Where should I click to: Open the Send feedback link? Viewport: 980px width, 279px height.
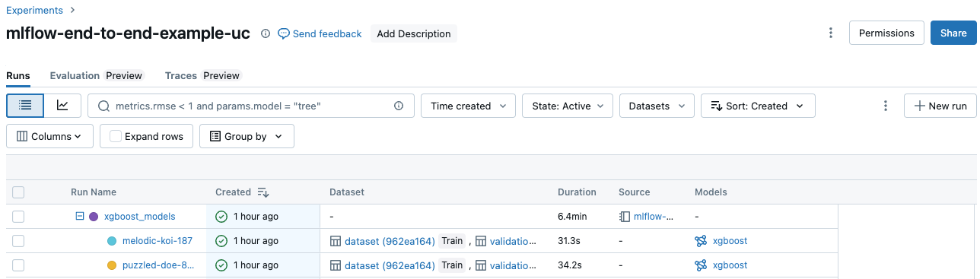pos(320,33)
